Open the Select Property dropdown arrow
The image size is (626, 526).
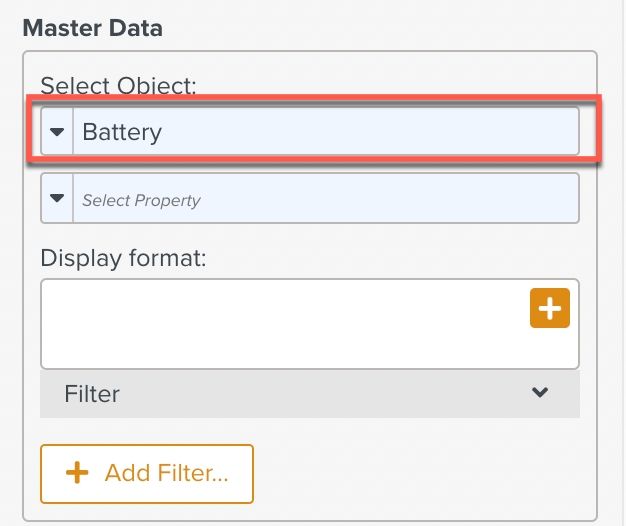(57, 199)
